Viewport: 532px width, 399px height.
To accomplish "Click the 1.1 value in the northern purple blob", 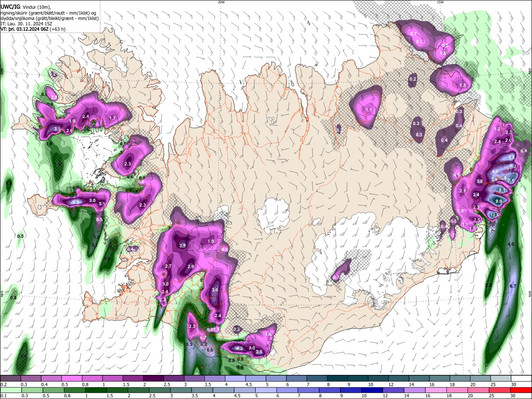I will tap(369, 110).
